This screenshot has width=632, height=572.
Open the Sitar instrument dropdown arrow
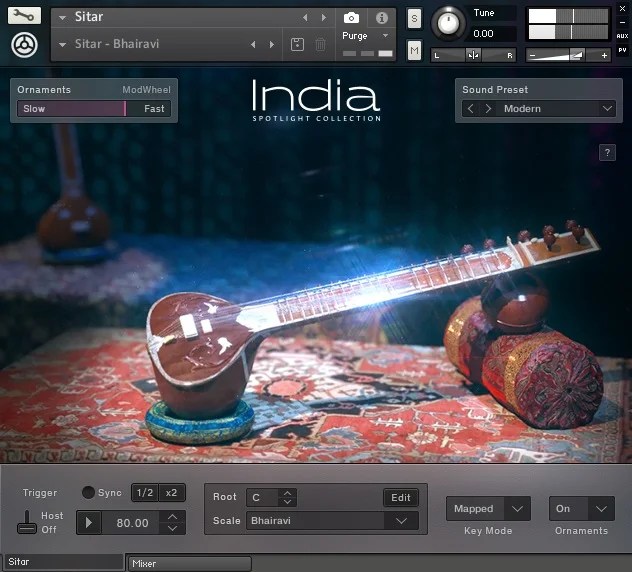click(x=62, y=18)
